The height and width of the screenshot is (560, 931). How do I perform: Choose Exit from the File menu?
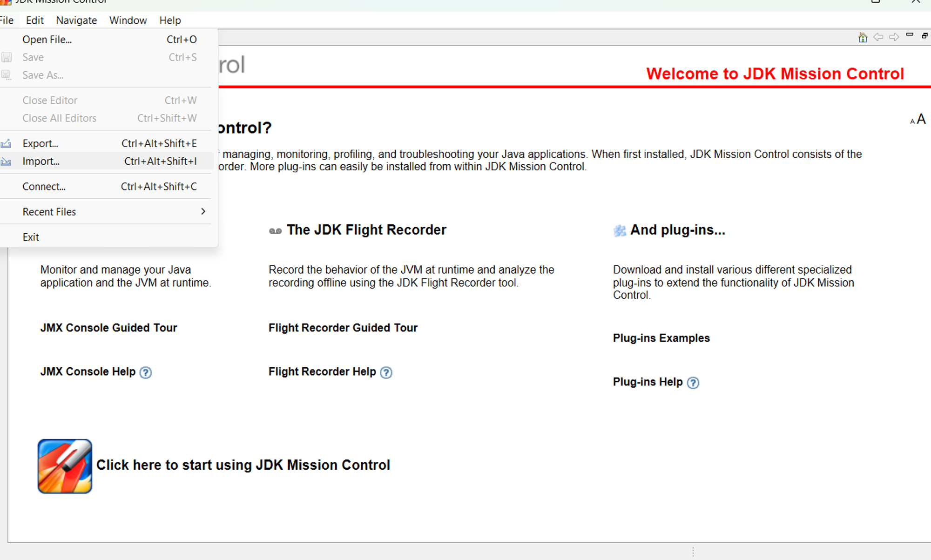click(x=107, y=237)
